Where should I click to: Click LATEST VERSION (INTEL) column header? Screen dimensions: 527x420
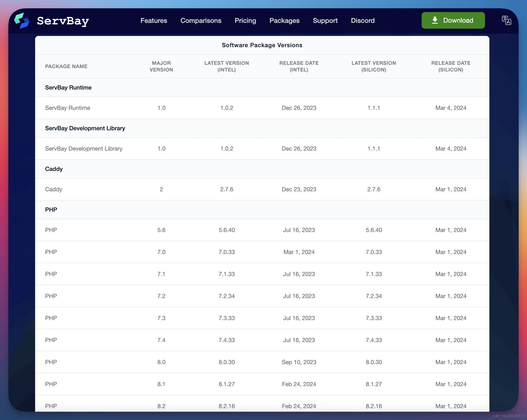point(227,66)
